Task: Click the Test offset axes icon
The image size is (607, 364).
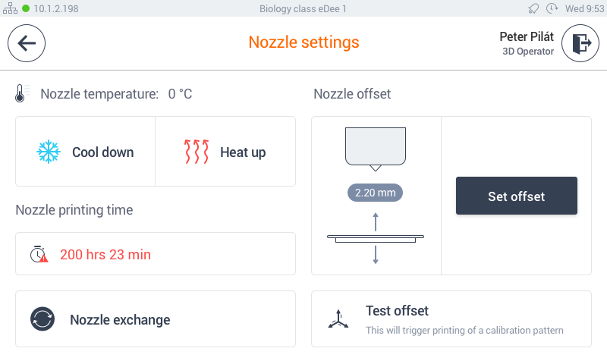Action: (338, 319)
